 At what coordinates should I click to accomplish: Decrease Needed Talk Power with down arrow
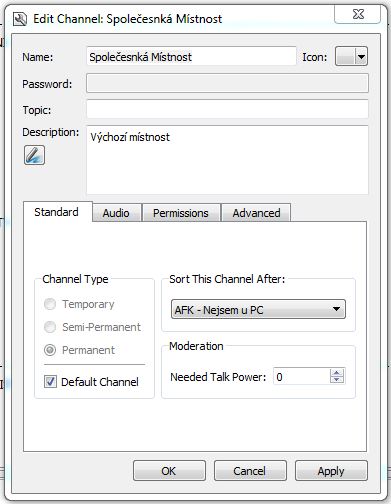[x=337, y=379]
